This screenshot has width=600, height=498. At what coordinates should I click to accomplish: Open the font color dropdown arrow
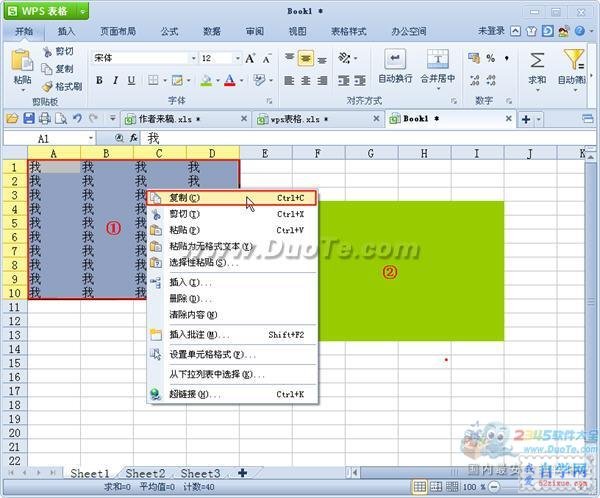(x=241, y=80)
